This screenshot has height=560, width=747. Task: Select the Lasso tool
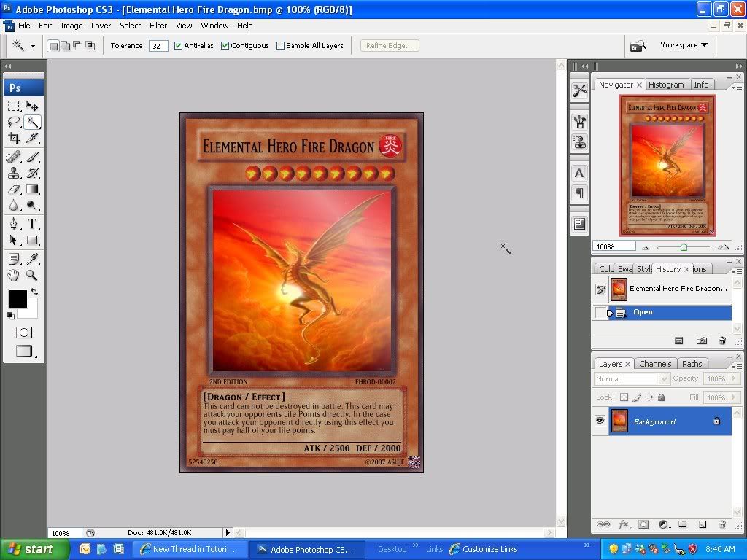click(x=14, y=122)
